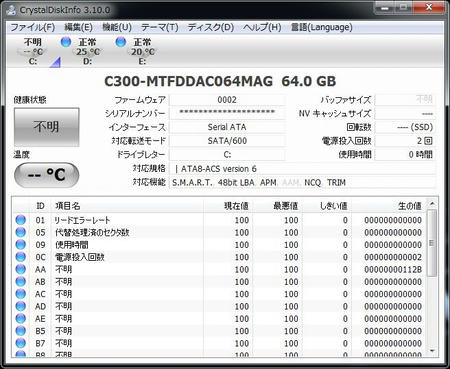Click the CrystalDiskInfo title bar app icon
The image size is (450, 369).
(x=12, y=10)
